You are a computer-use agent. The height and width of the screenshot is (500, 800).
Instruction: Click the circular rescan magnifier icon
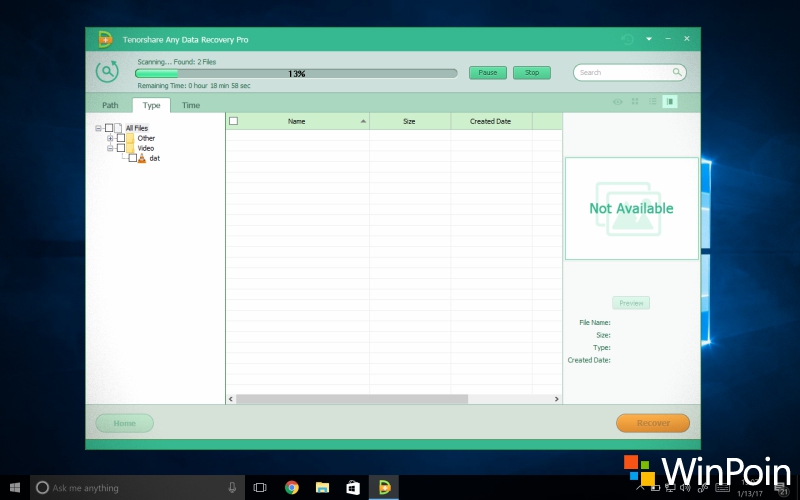(x=107, y=71)
